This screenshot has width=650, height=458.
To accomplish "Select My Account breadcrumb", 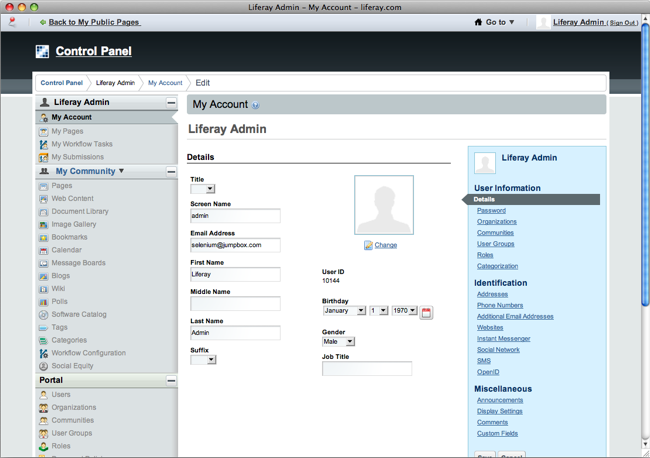I will tap(165, 83).
